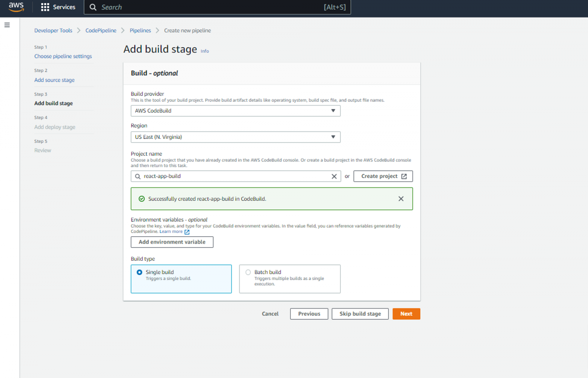The width and height of the screenshot is (588, 378).
Task: Select the Single build radio button
Action: click(x=139, y=272)
